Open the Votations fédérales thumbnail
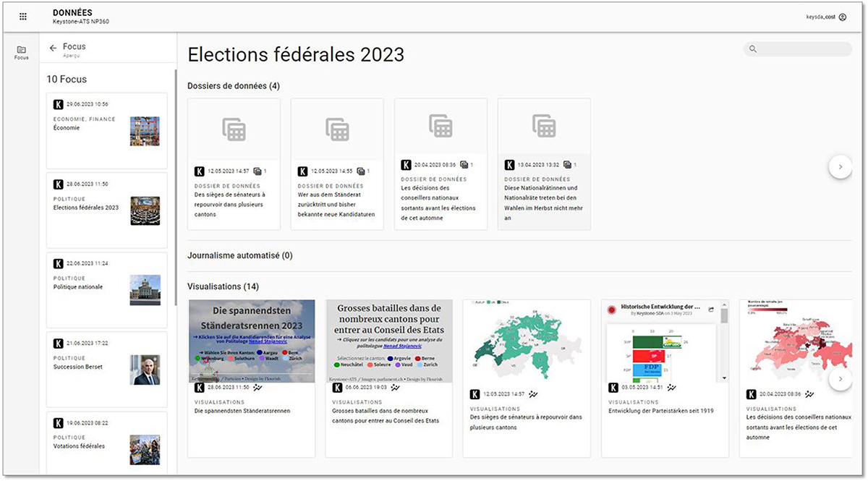Screen dimensions: 868x481 [145, 449]
